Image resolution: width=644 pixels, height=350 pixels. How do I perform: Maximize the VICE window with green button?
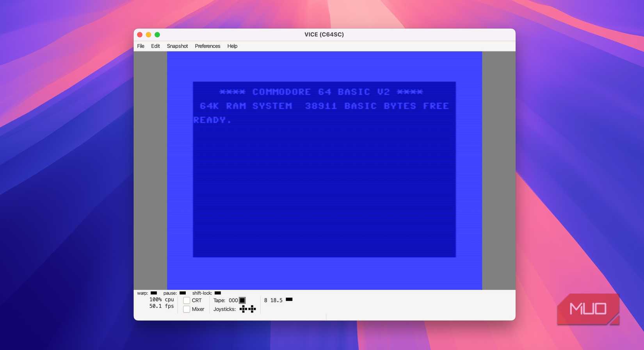(157, 35)
